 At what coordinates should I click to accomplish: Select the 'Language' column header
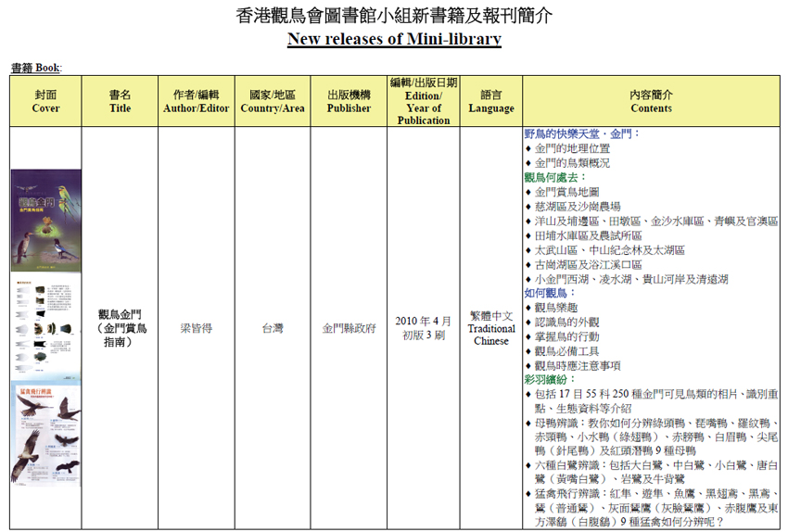coord(490,102)
